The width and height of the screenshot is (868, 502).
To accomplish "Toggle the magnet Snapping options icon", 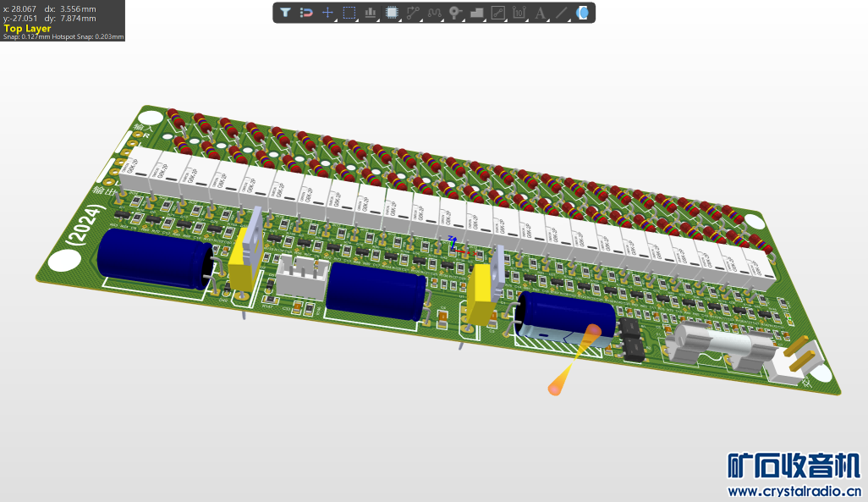I will tap(307, 13).
